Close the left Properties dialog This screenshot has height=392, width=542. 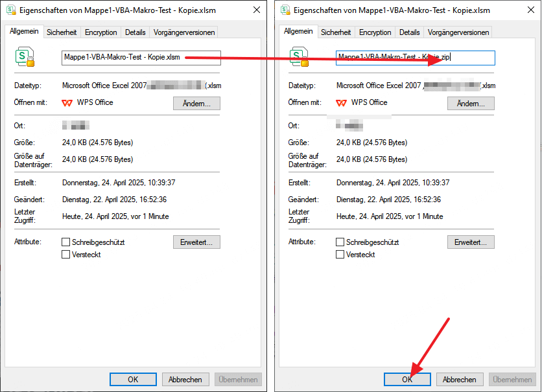pyautogui.click(x=257, y=10)
